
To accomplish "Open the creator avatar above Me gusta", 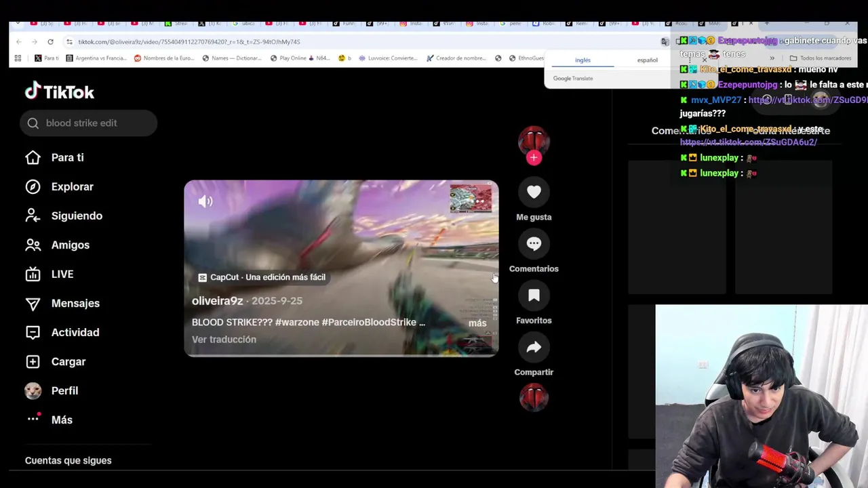I will [534, 140].
